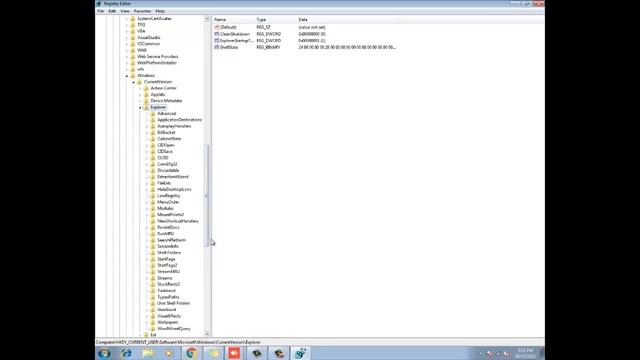Click the tree pane vertical scrollbar thumb
640x360 pixels.
(207, 195)
